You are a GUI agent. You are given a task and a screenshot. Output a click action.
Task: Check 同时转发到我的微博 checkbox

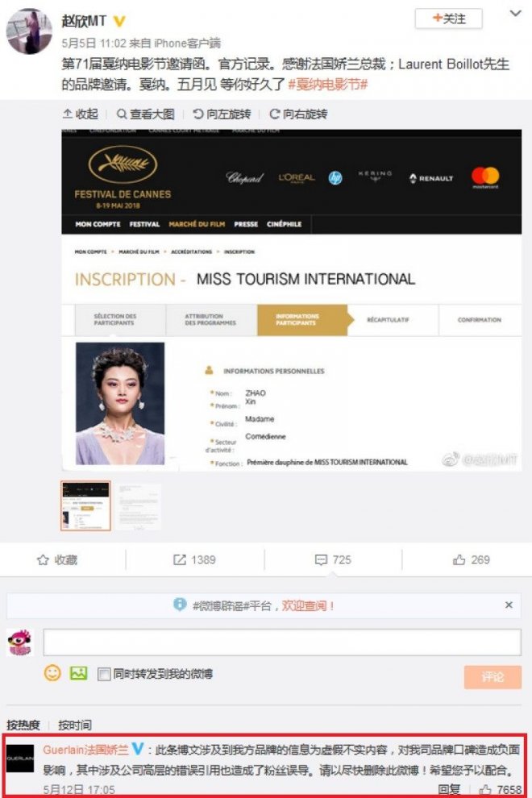103,674
